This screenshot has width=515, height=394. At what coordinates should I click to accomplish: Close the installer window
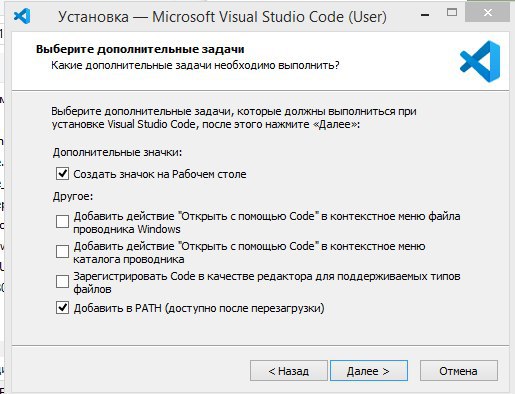click(488, 13)
